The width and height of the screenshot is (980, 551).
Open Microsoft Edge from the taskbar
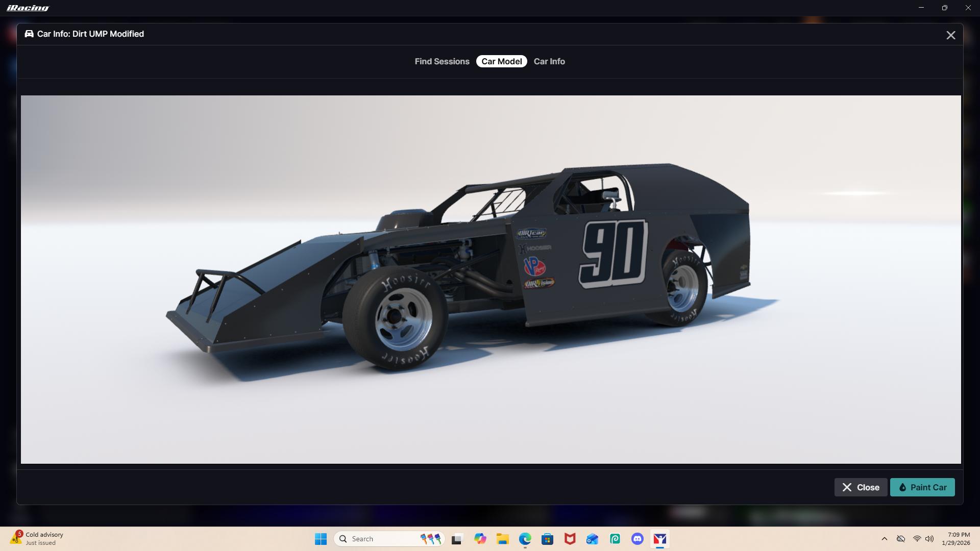525,539
